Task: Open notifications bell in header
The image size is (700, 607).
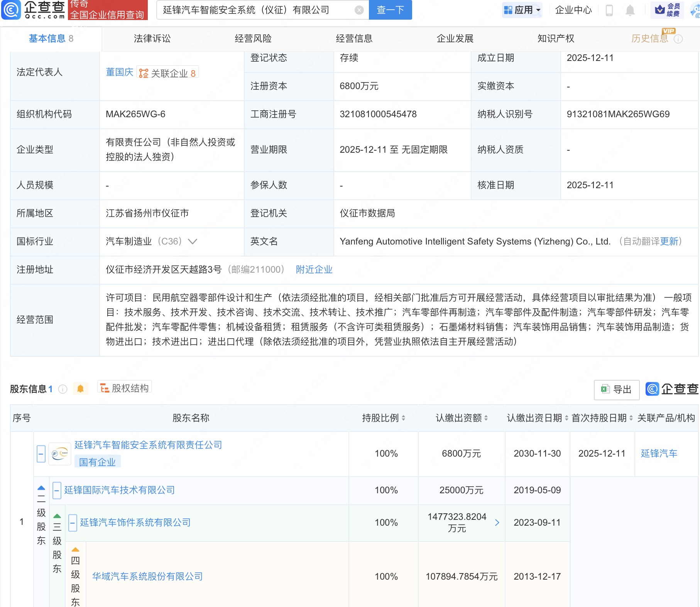Action: 630,10
